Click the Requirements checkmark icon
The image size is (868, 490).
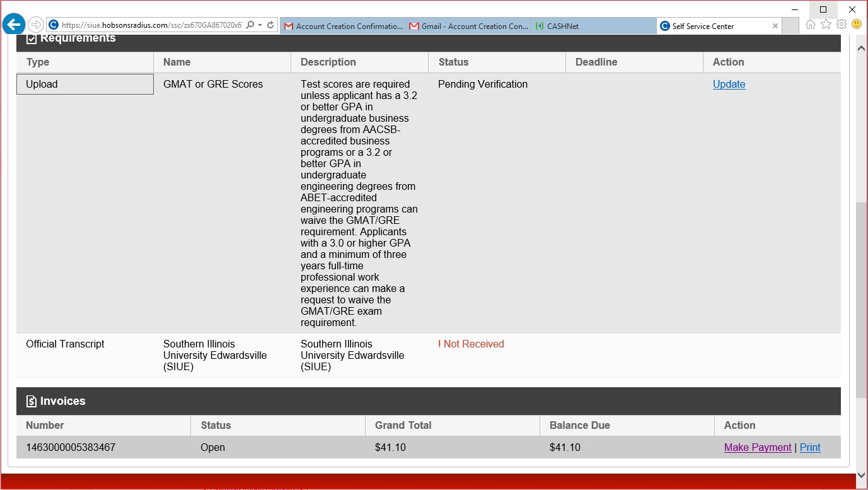32,39
